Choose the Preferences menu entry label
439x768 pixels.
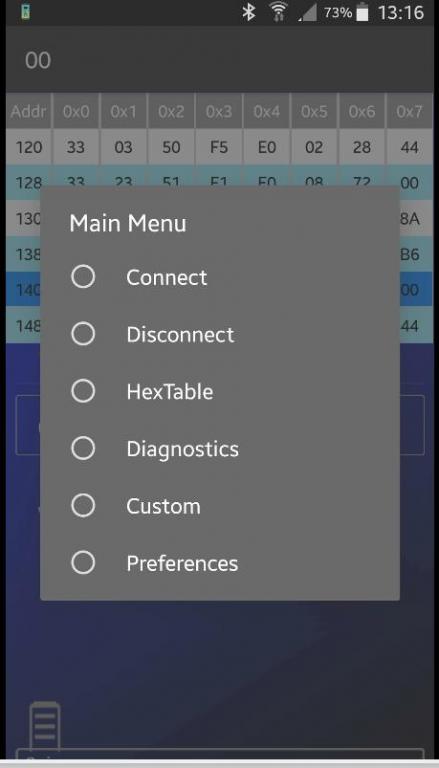[182, 564]
